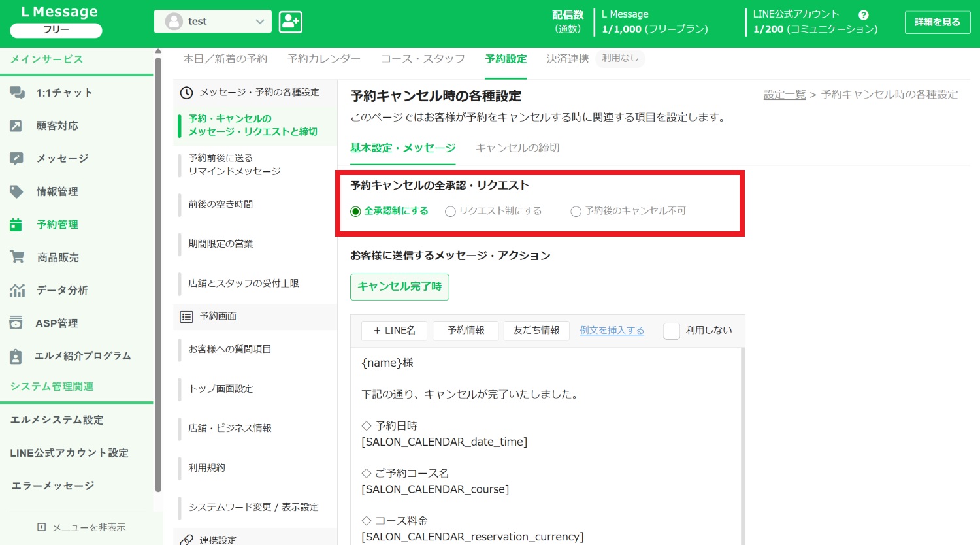The image size is (980, 545).
Task: Click the list icon beside 予約画面
Action: click(186, 316)
